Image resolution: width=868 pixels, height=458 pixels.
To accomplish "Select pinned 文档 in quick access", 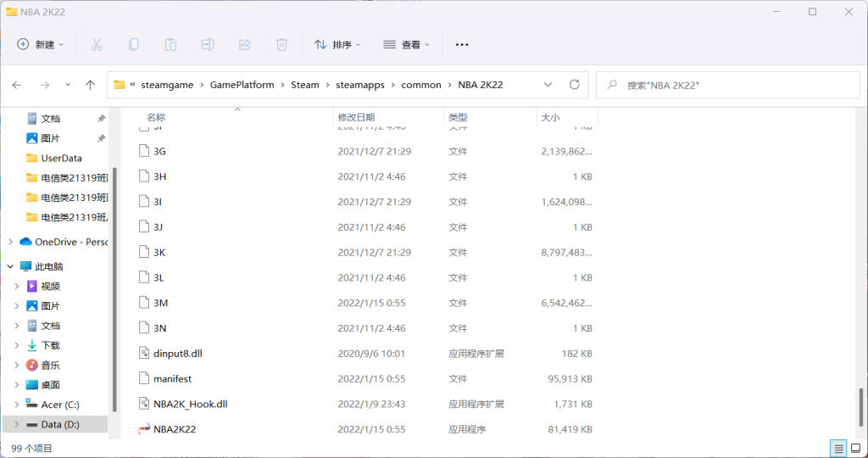I will [x=50, y=119].
